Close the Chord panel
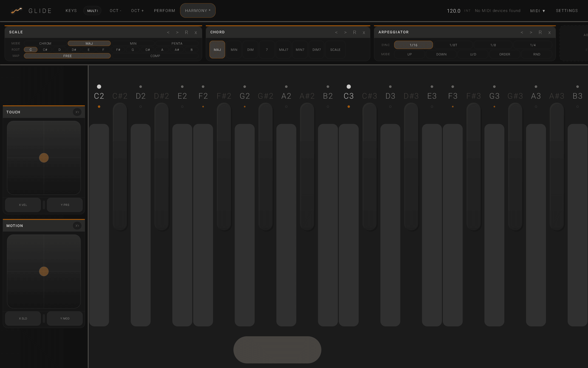The height and width of the screenshot is (368, 588). coord(364,33)
